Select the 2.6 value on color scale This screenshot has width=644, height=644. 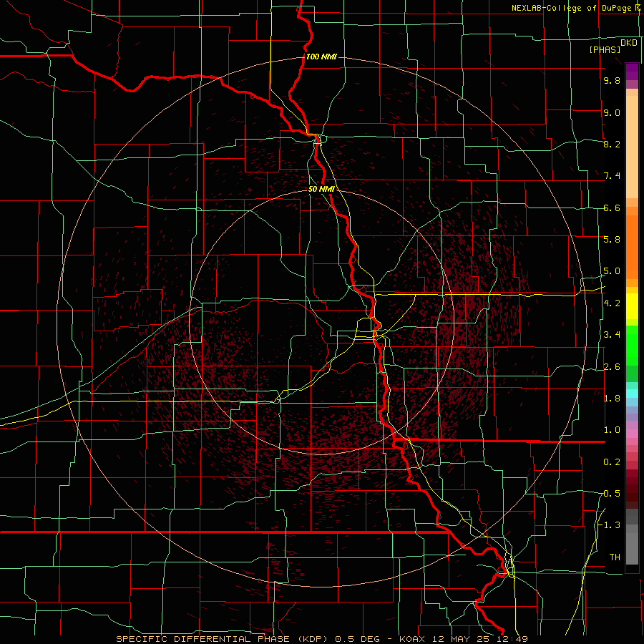click(x=612, y=367)
